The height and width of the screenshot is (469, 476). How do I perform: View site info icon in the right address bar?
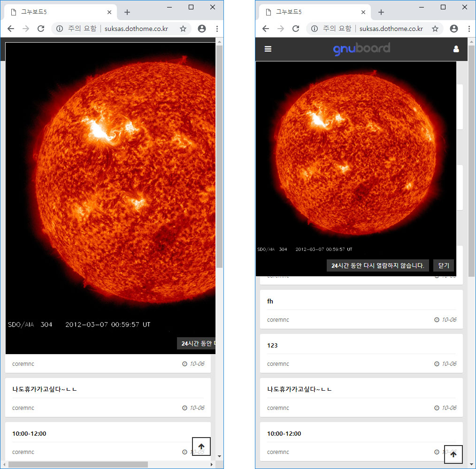315,29
